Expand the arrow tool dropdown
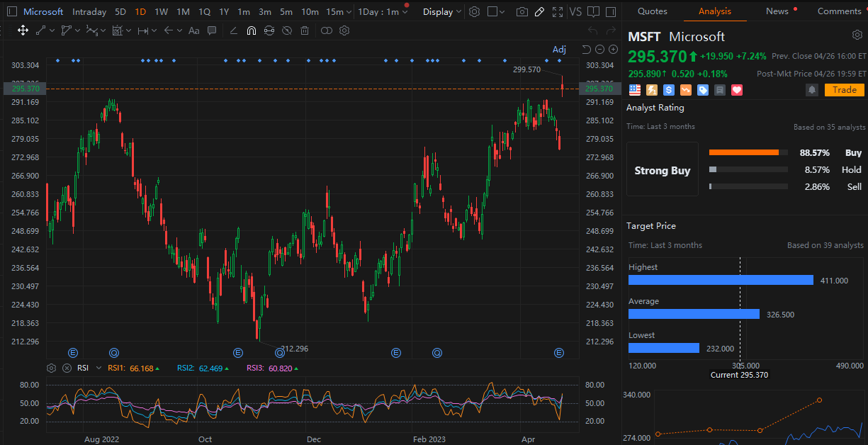This screenshot has height=445, width=868. [x=179, y=30]
